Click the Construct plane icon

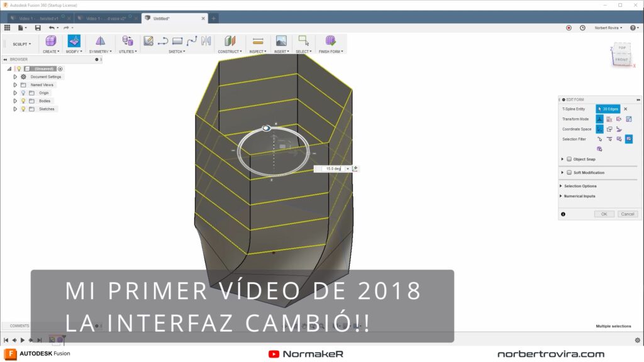click(230, 41)
